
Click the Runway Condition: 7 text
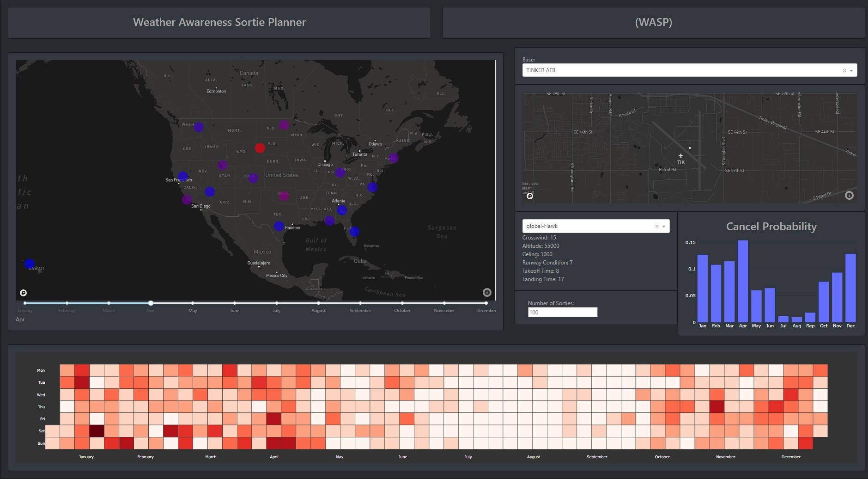547,263
